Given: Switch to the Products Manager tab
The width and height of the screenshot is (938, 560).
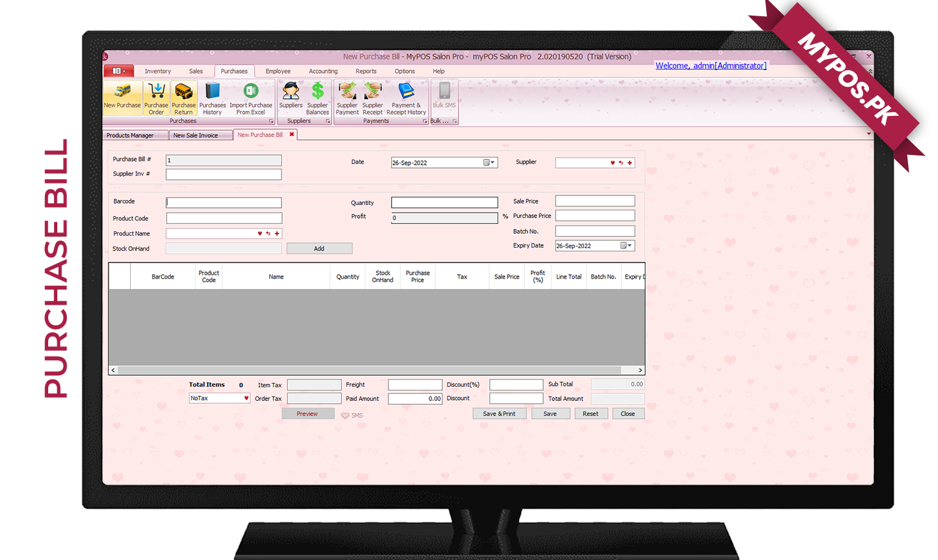Looking at the screenshot, I should [x=135, y=135].
